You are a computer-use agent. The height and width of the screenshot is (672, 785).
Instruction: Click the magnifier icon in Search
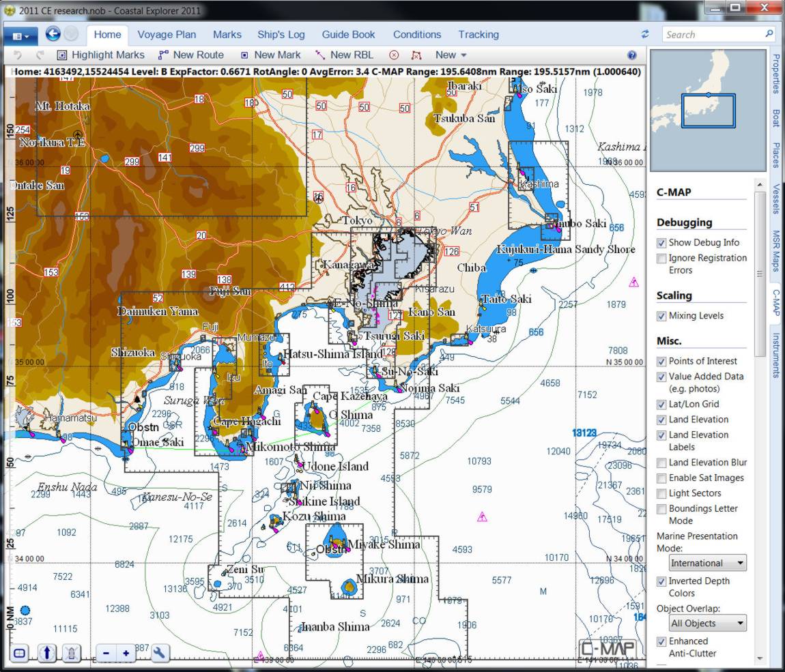point(769,34)
